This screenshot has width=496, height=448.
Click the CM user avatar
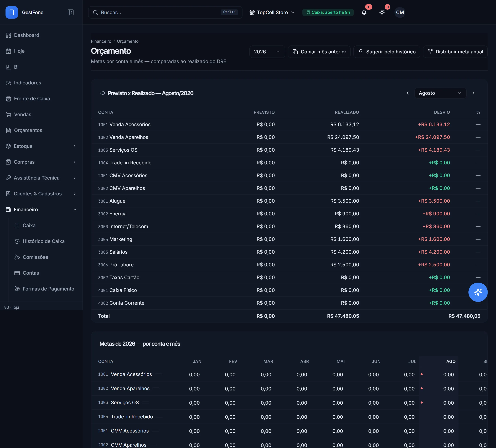pos(400,12)
